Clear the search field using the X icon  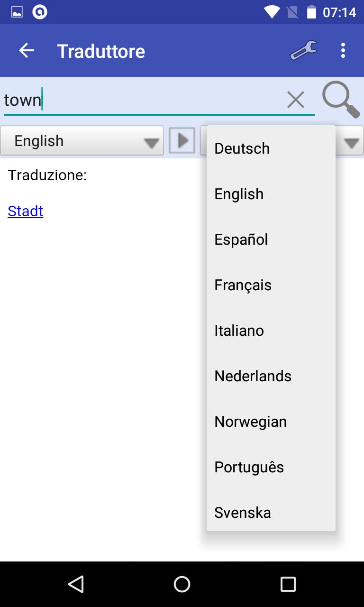tap(296, 99)
